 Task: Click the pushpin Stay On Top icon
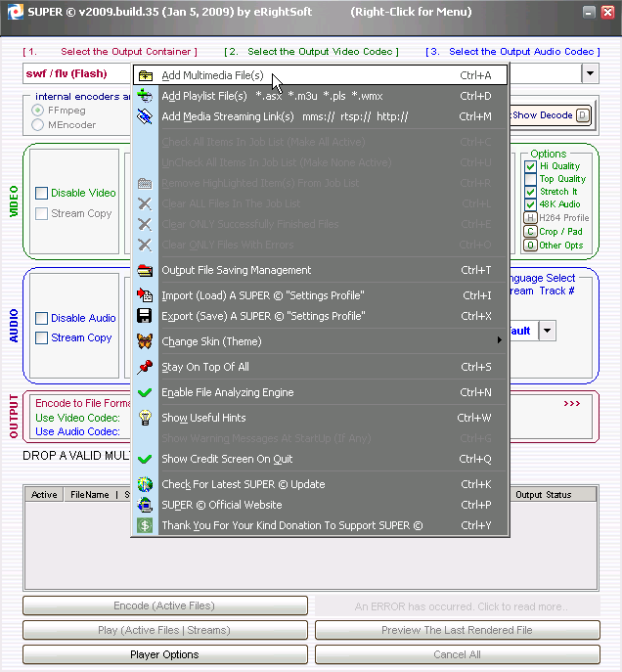(145, 367)
